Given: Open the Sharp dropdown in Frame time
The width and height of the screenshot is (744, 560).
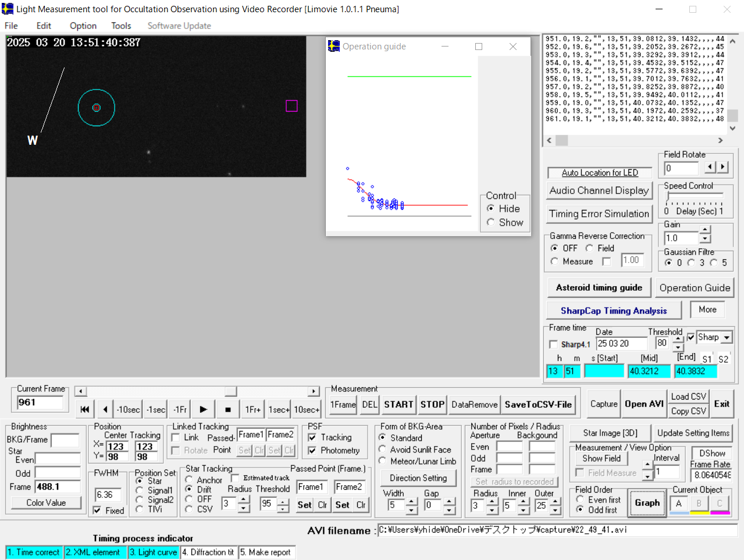Looking at the screenshot, I should tap(727, 337).
